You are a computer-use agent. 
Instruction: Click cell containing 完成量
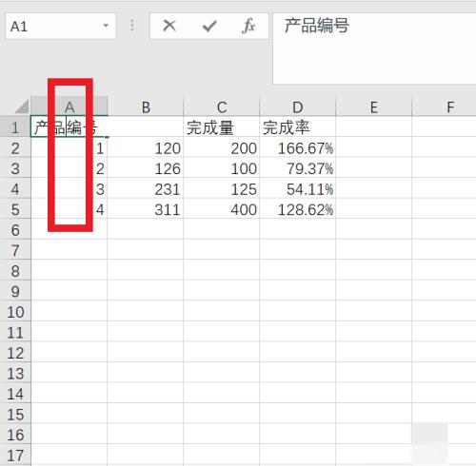(x=222, y=126)
